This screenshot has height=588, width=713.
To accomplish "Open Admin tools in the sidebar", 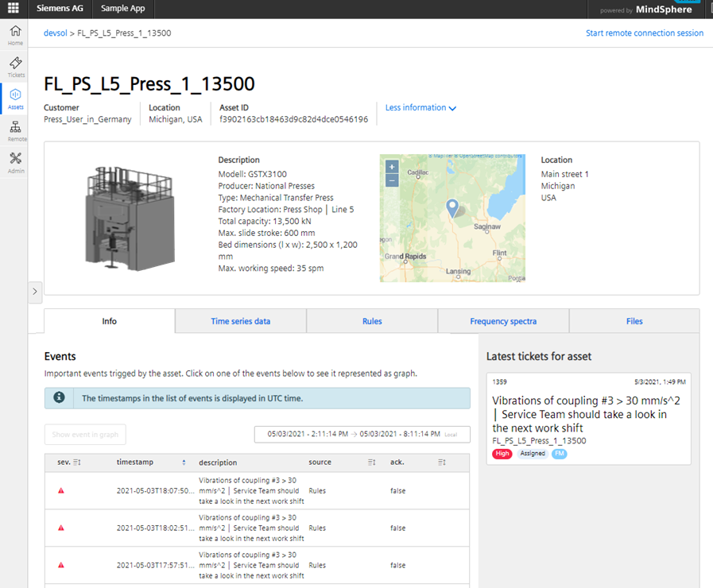I will [15, 163].
